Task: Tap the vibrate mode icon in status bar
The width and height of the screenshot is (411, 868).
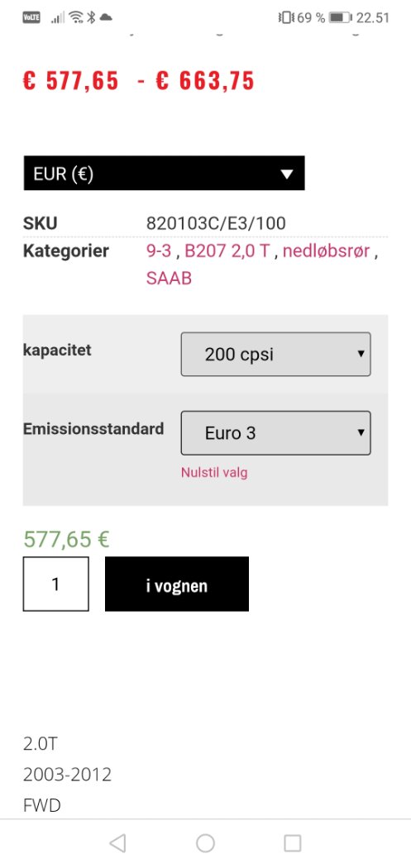Action: tap(286, 17)
